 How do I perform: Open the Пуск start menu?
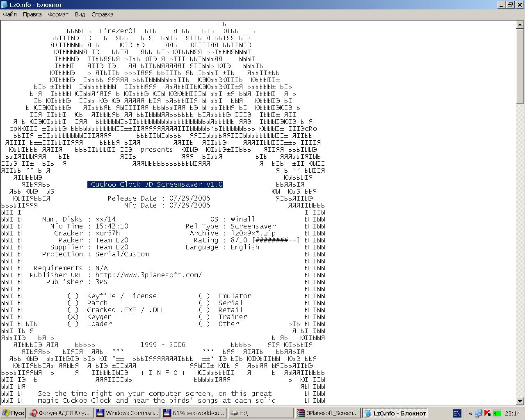click(x=13, y=413)
